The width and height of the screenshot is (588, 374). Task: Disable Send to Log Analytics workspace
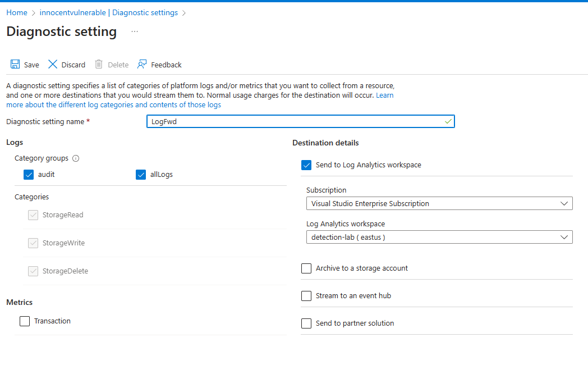click(x=306, y=165)
